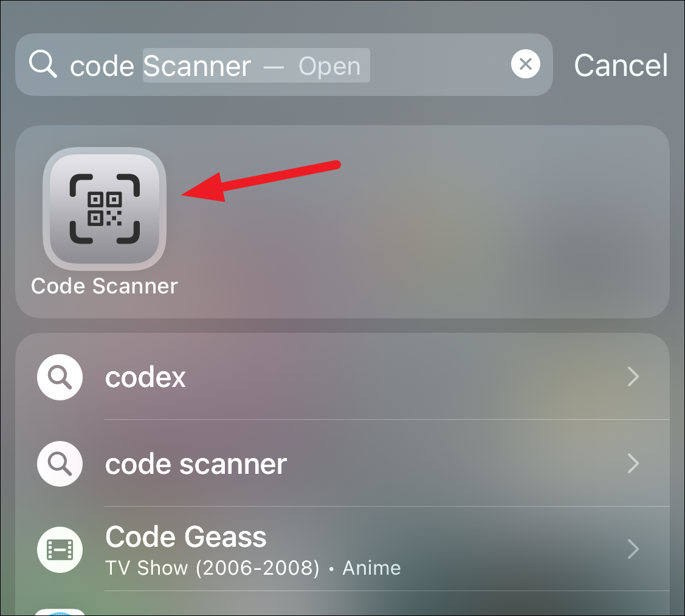Tap the film icon beside Code Geass
685x616 pixels.
click(x=60, y=549)
